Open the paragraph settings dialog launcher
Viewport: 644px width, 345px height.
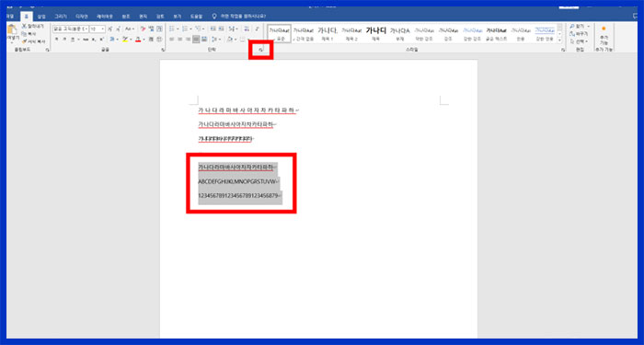click(x=260, y=50)
